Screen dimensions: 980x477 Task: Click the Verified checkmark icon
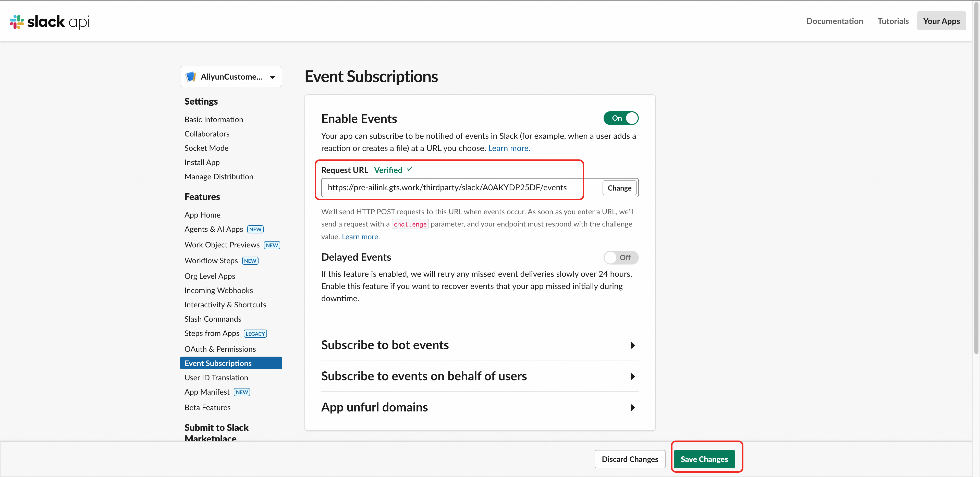tap(410, 169)
